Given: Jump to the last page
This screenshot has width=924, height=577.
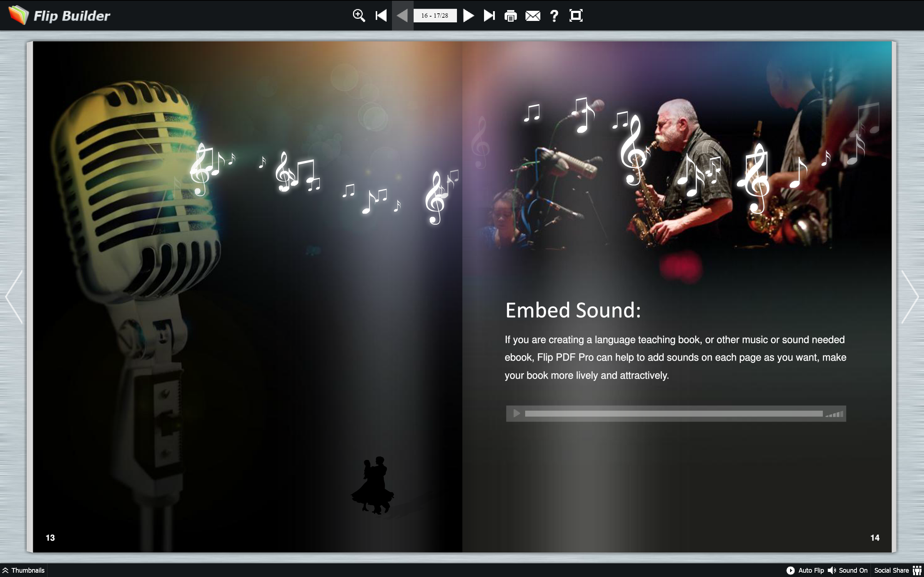Looking at the screenshot, I should click(489, 16).
